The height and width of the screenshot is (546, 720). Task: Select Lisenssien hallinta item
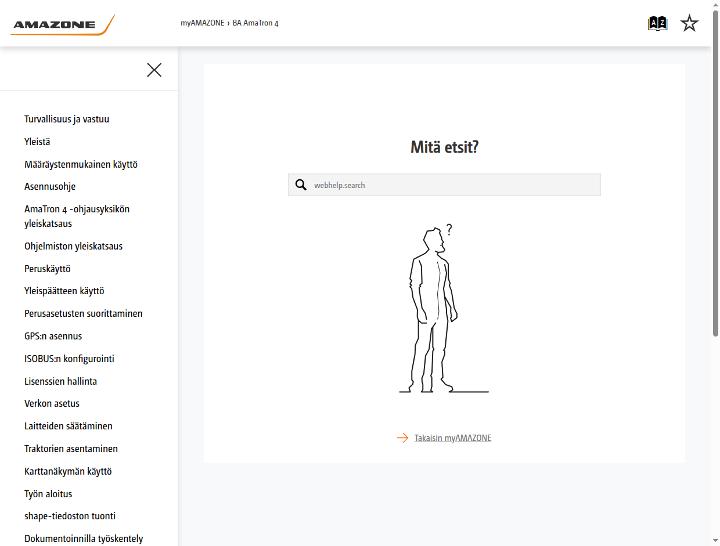(x=61, y=381)
